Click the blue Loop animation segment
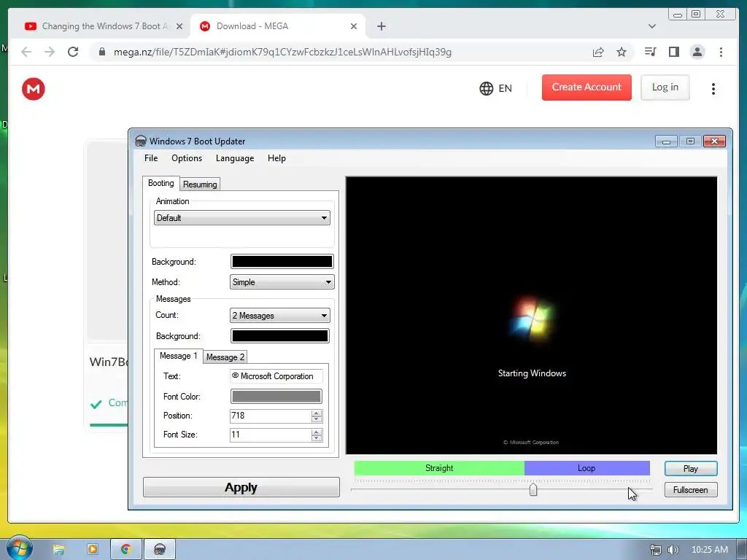Screen dimensions: 747x560 (x=587, y=468)
